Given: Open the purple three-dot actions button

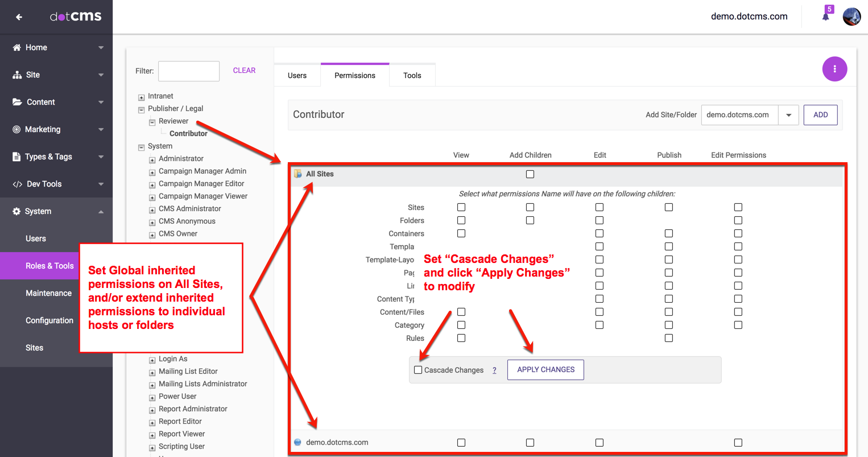Looking at the screenshot, I should [x=834, y=69].
